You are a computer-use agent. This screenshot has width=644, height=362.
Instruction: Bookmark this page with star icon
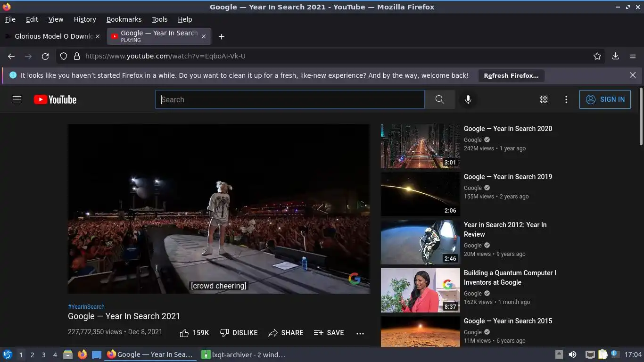597,56
